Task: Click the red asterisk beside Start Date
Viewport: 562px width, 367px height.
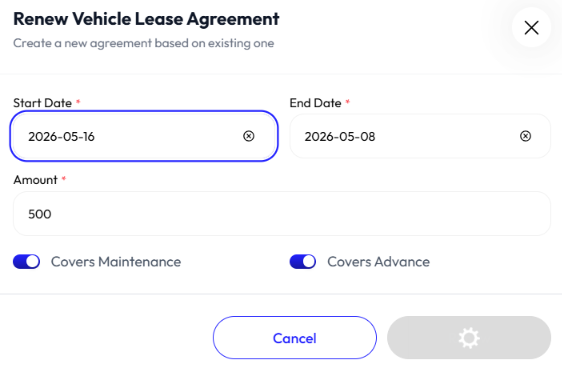Action: click(x=78, y=102)
